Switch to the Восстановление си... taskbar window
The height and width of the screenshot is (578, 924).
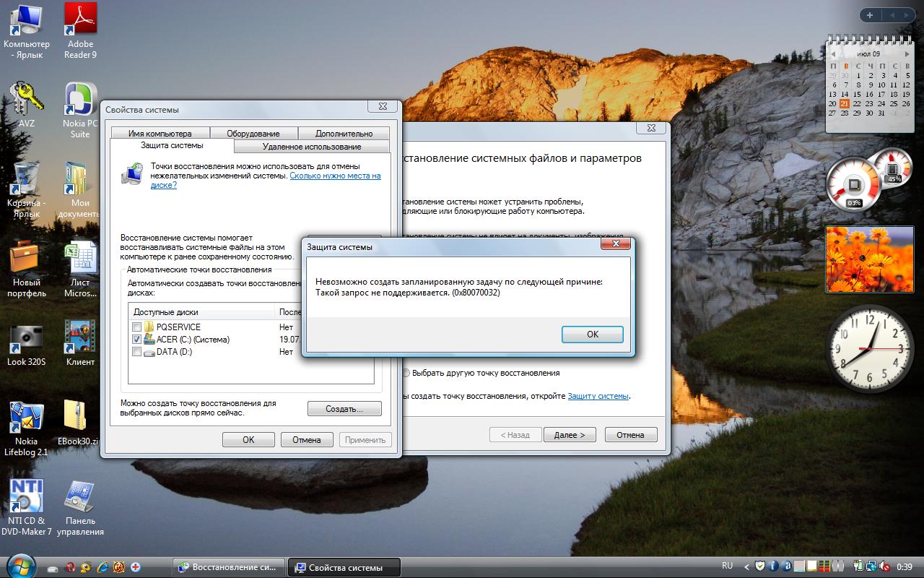[229, 567]
